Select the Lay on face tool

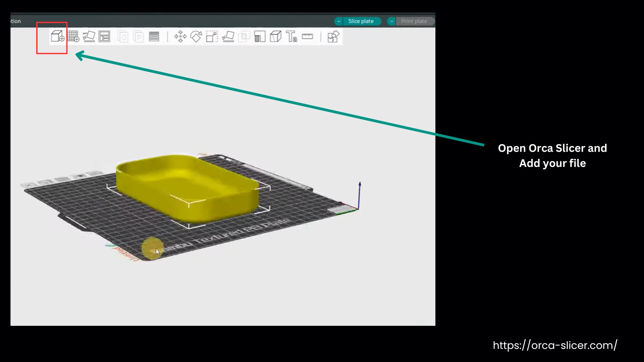point(228,36)
